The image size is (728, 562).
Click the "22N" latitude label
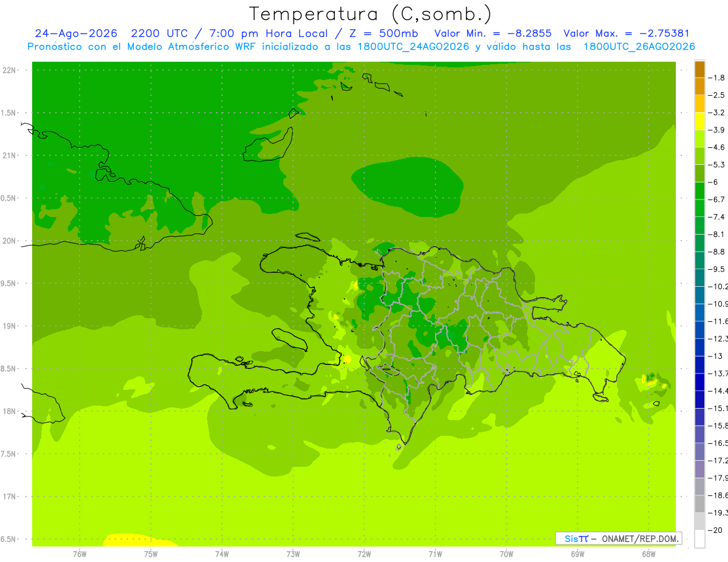[10, 70]
